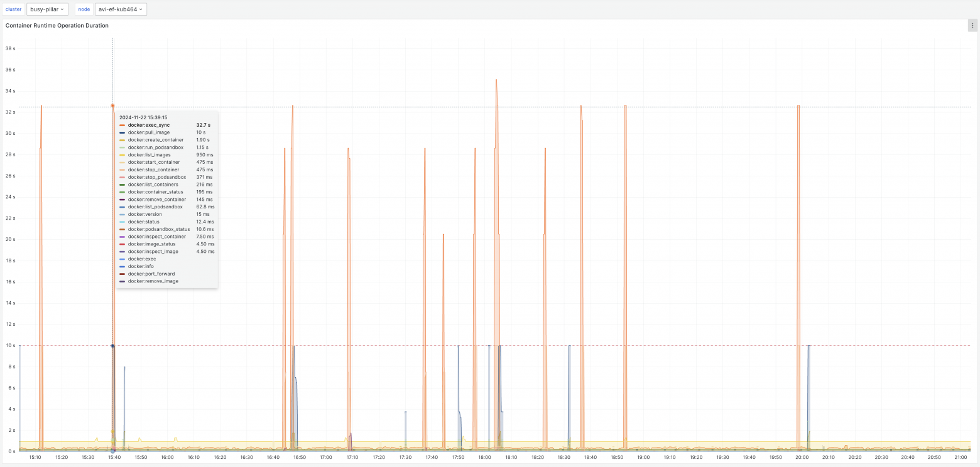Click the 0 s y-axis label
The image size is (980, 467).
(x=11, y=452)
